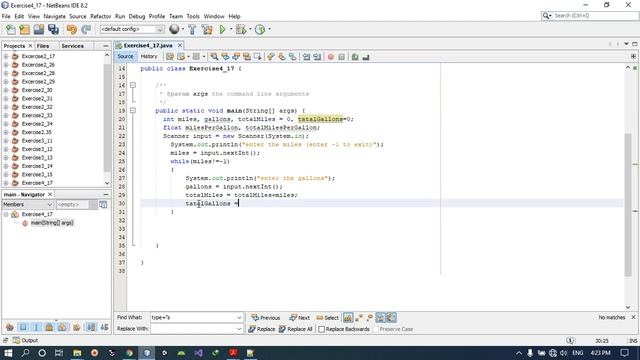The height and width of the screenshot is (360, 640).
Task: Expand the Exercise3_11 project node
Action: 6,141
